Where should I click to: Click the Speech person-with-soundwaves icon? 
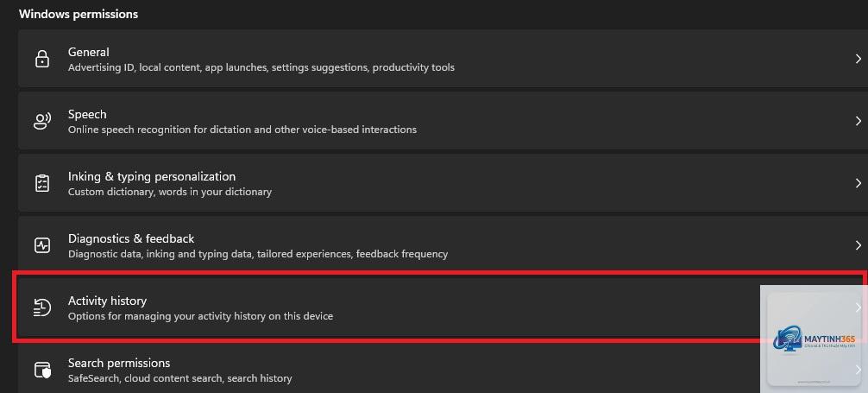click(x=42, y=121)
